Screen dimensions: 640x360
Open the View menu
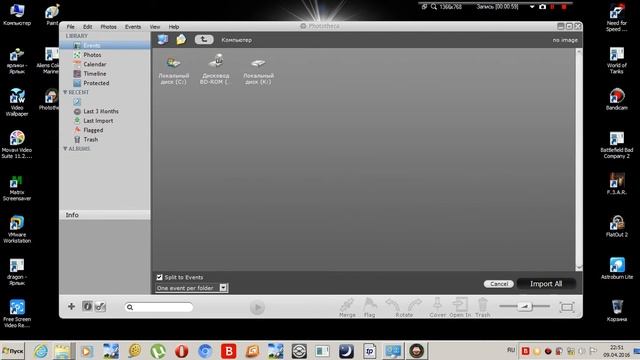155,27
